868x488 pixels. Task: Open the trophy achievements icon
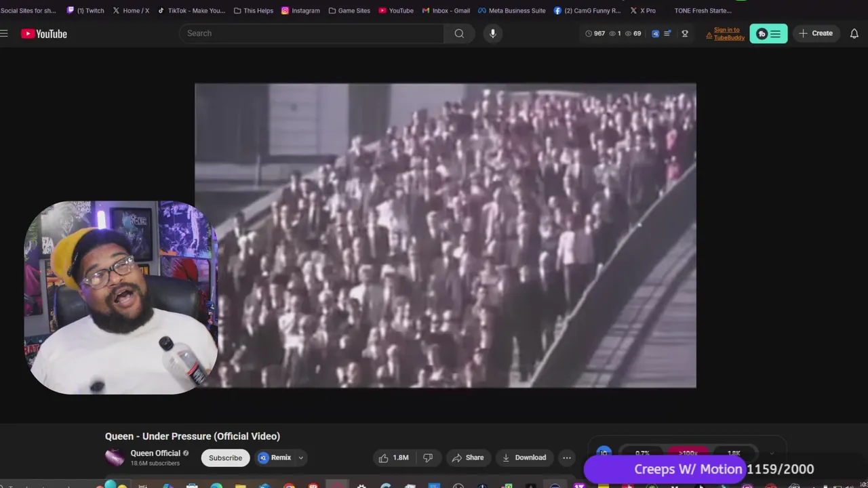pos(685,33)
